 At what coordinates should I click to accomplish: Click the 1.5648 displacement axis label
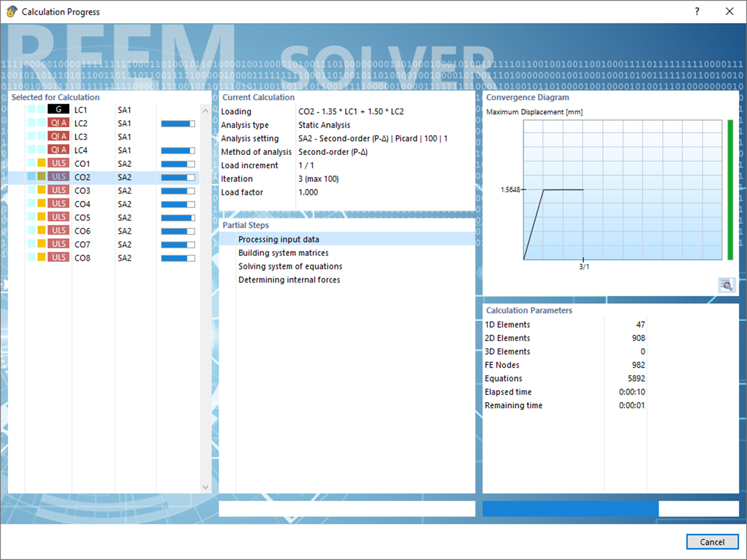coord(510,190)
